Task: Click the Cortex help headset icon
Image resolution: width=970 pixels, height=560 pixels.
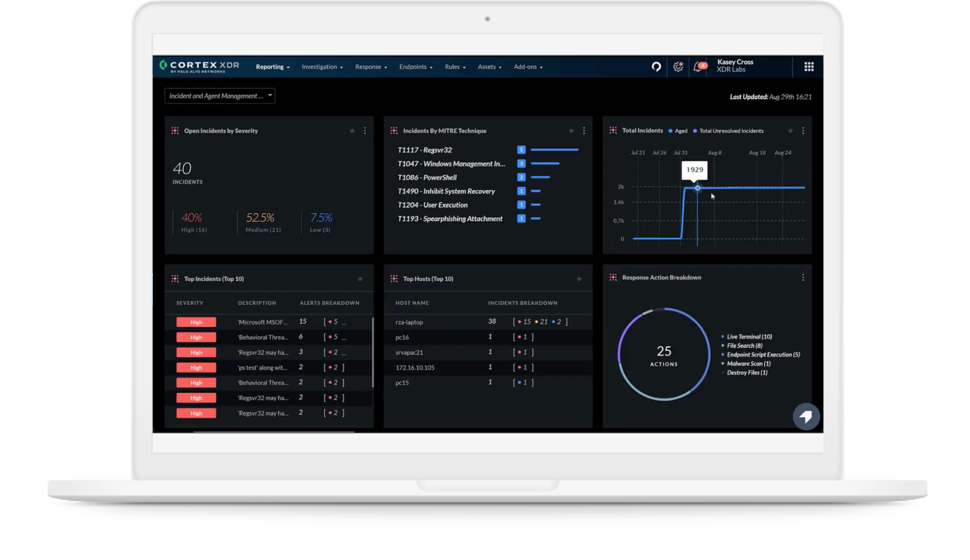Action: [656, 67]
